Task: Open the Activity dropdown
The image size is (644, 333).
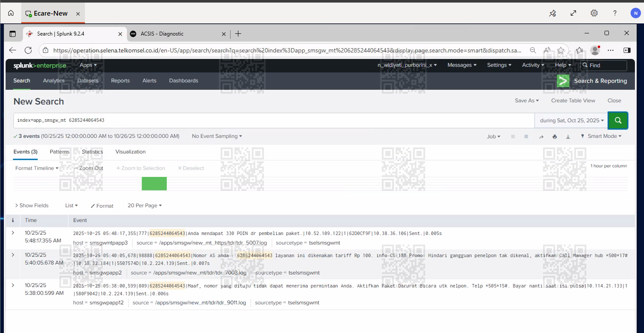Action: tap(533, 65)
